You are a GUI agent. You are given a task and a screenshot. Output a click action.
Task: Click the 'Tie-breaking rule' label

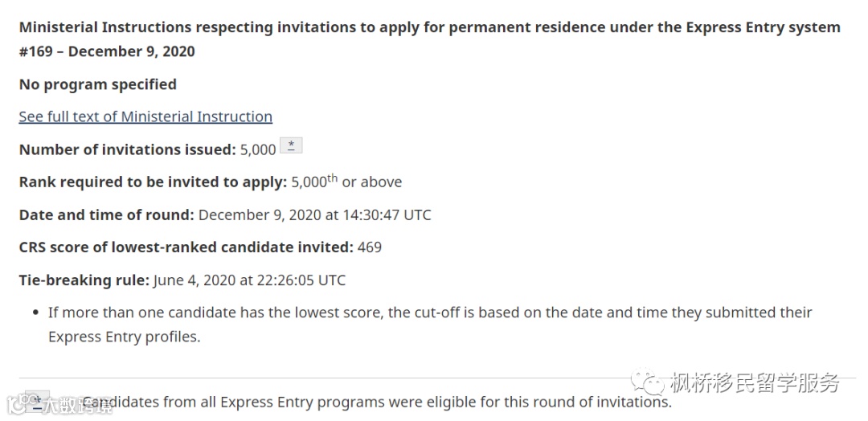84,280
